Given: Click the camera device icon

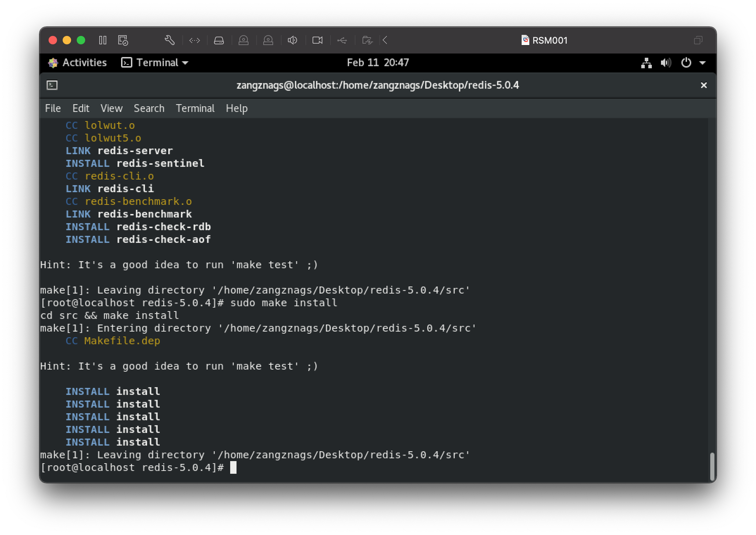Looking at the screenshot, I should tap(317, 40).
